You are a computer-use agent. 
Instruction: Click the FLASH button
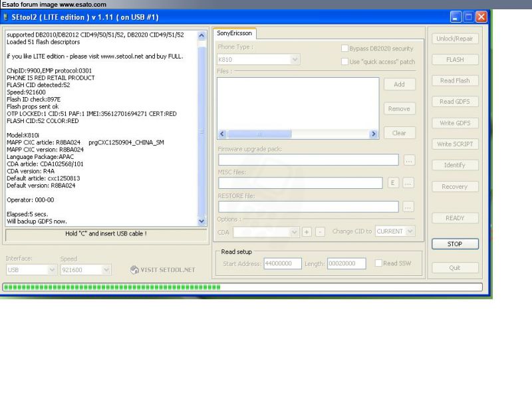tap(455, 60)
